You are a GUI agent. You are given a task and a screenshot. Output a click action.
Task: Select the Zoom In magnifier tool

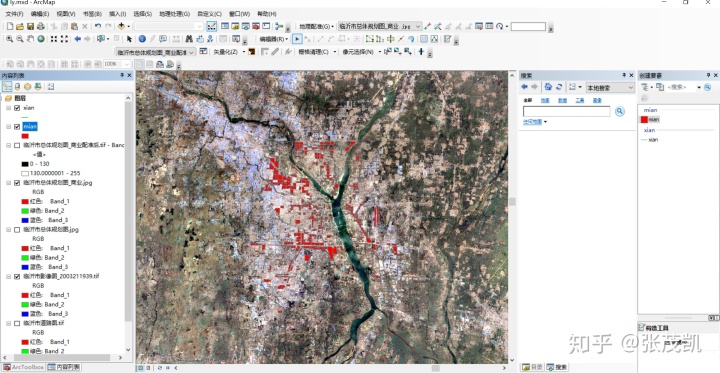[x=9, y=39]
